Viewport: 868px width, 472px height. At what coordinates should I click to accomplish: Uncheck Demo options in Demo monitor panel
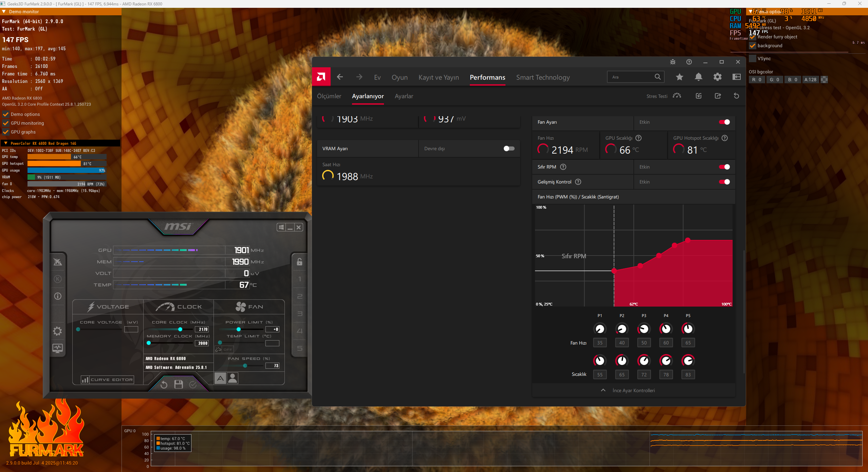click(x=6, y=114)
